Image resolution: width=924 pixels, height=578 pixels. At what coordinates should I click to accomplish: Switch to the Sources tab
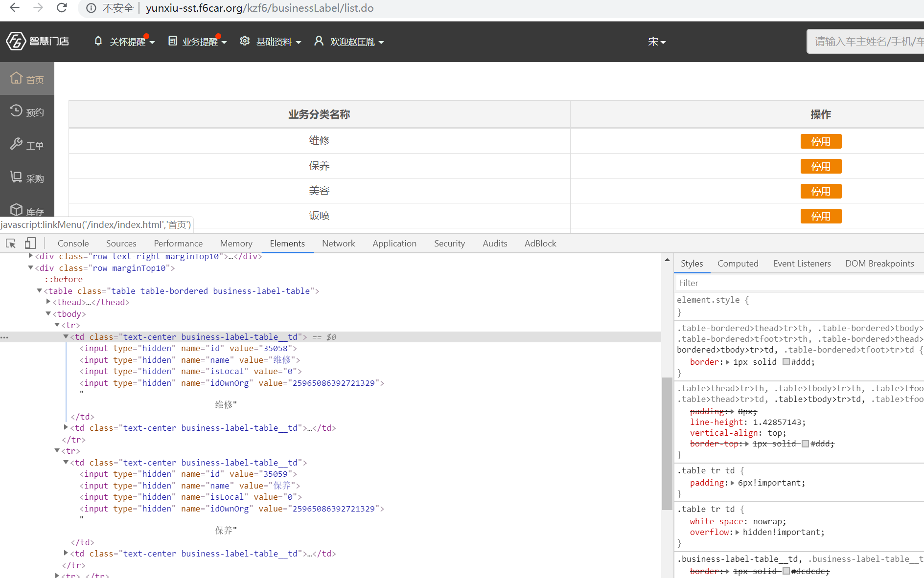pyautogui.click(x=121, y=243)
